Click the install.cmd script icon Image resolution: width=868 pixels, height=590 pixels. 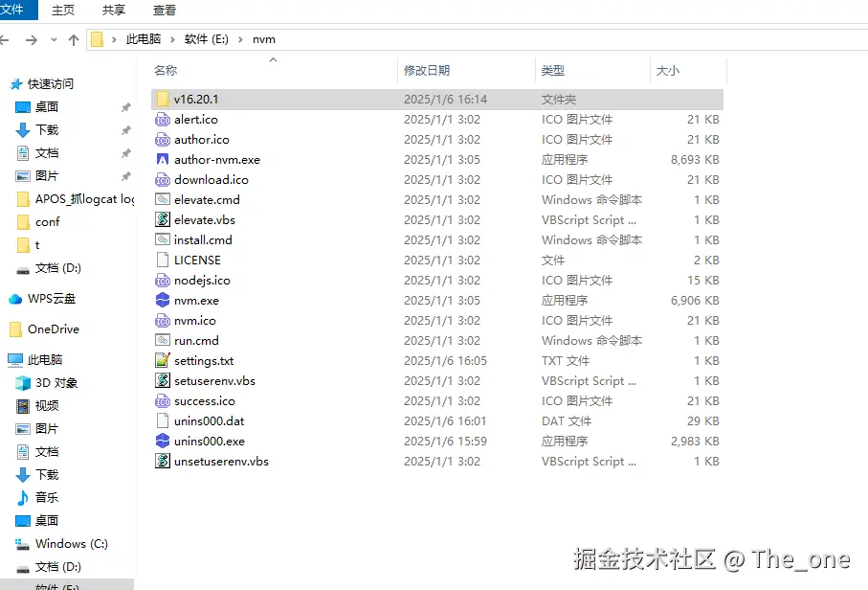click(x=163, y=239)
